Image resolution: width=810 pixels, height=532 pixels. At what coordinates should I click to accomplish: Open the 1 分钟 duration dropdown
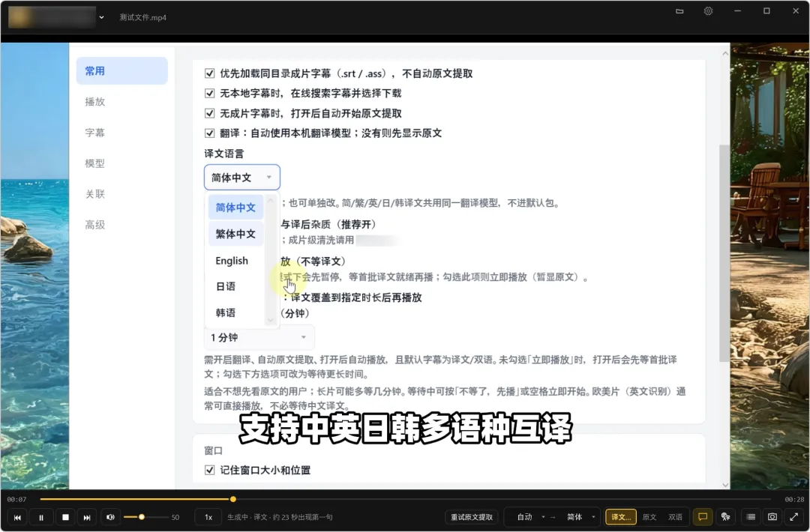259,337
